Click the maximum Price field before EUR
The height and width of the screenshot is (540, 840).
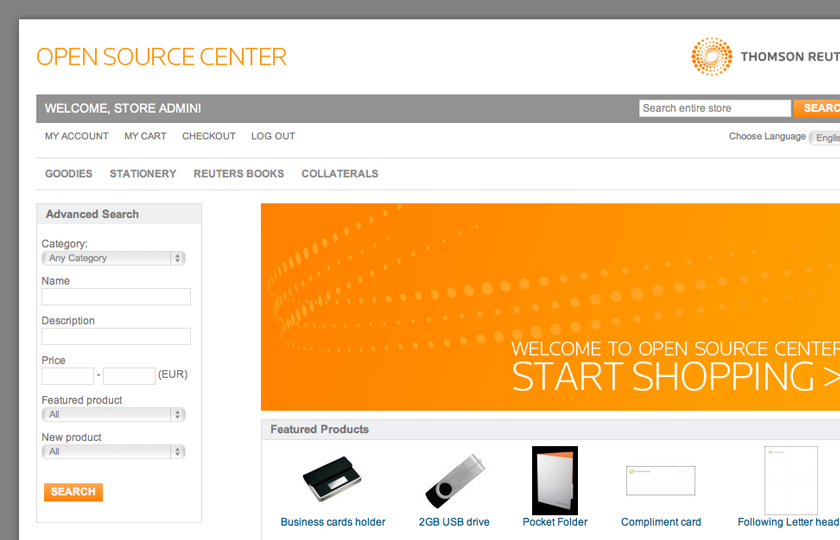coord(129,376)
